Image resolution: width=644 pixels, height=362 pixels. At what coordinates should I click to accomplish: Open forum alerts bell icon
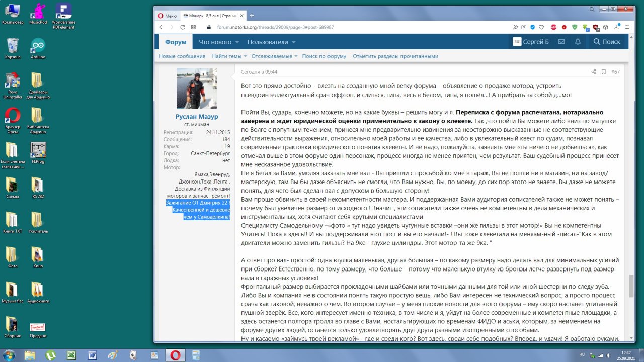578,42
